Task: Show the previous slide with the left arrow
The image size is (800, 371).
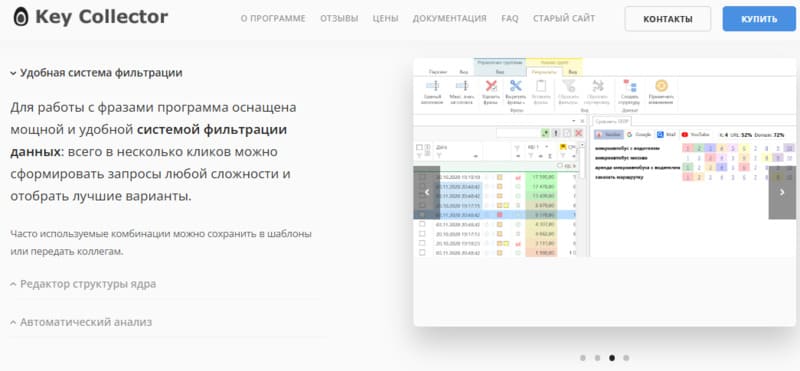Action: point(427,192)
